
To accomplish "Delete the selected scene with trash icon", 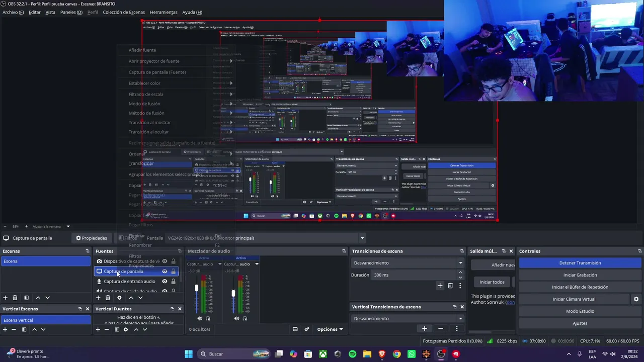I will point(15,298).
